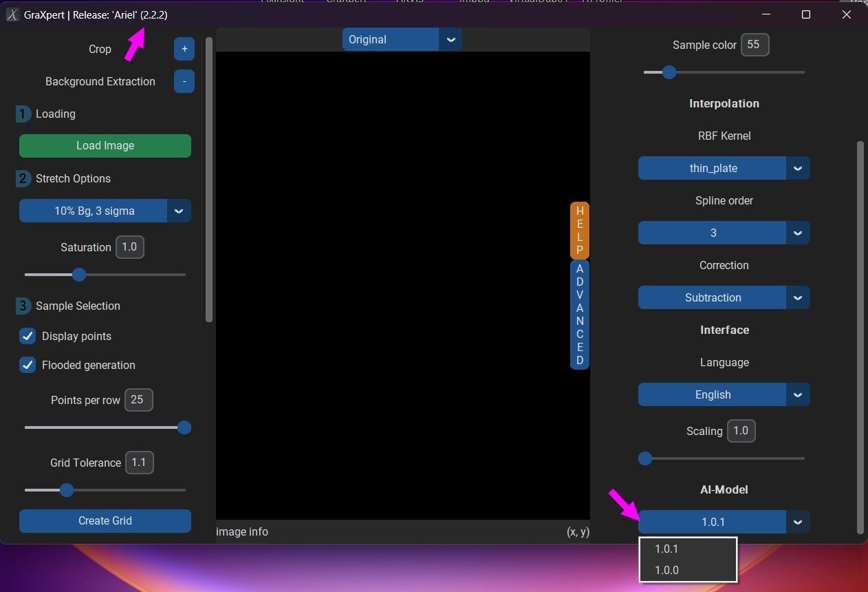Click the Grid Tolerance value field 1.1
868x592 pixels.
pos(139,463)
